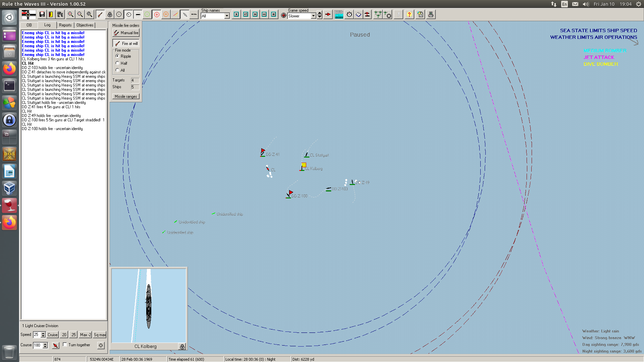
Task: Increase Speed value with up stepper
Action: [43, 333]
